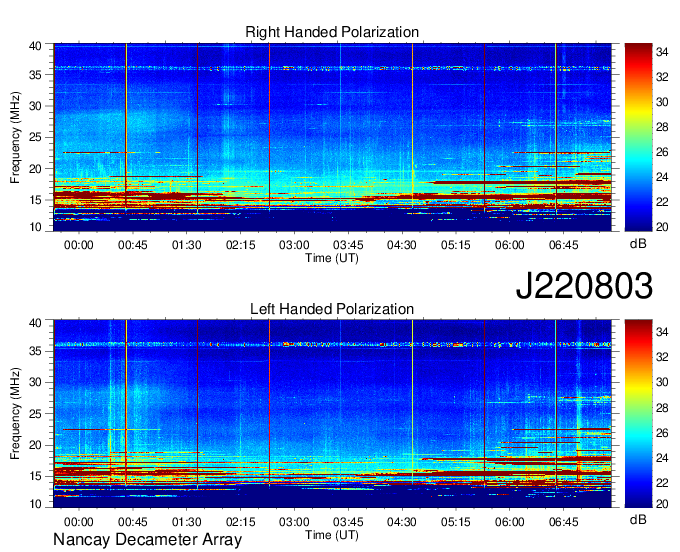Screen dimensions: 680x552
Task: Click the 06:00 time tick on the Left Handed plot
Action: point(510,522)
